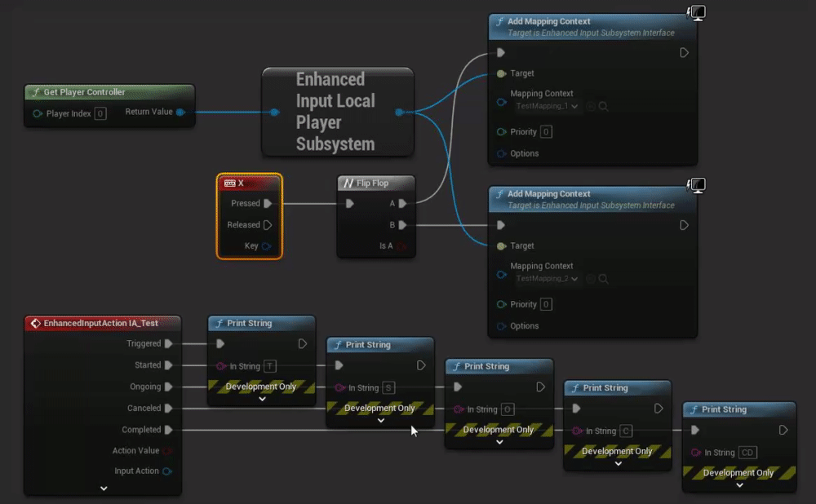Browse to TestMapping_2 asset with magnifier icon
Image resolution: width=816 pixels, height=504 pixels.
[x=603, y=279]
